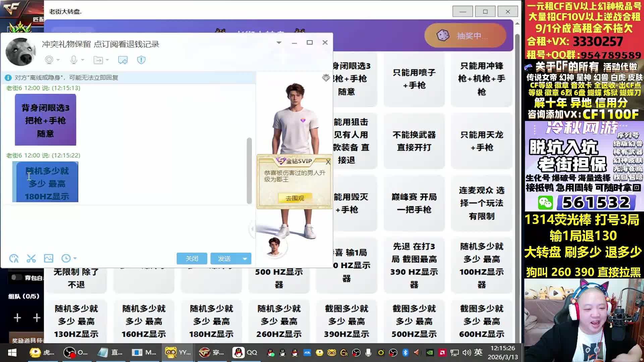Click the scissors screenshot tool

pyautogui.click(x=31, y=258)
